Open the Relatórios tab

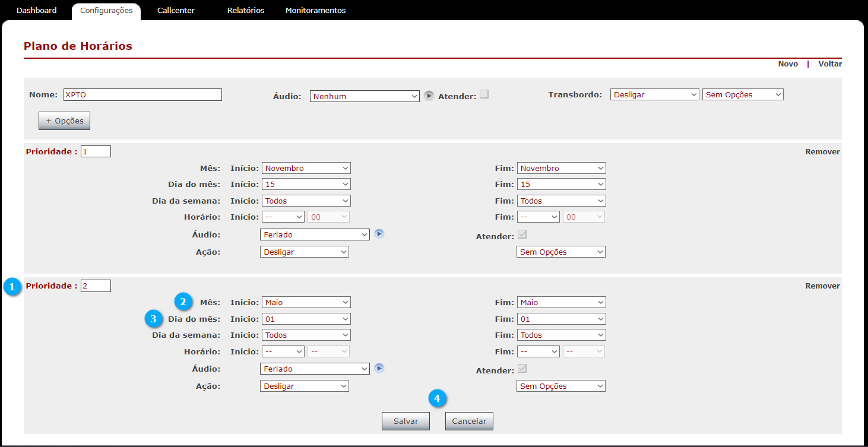click(246, 10)
